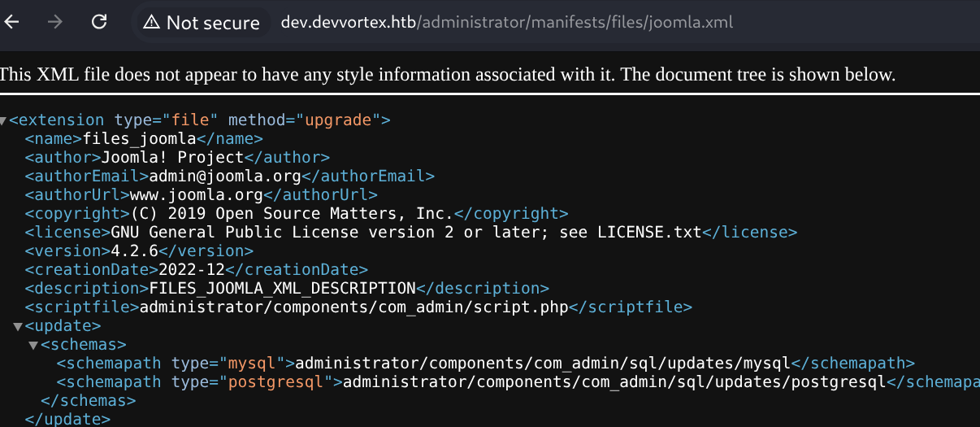Screen dimensions: 980x427
Task: Collapse the root extension node
Action: pos(3,121)
